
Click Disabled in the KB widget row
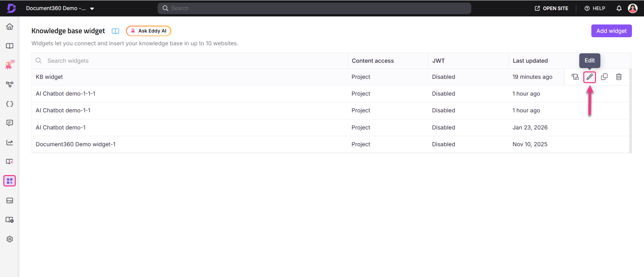click(x=443, y=77)
